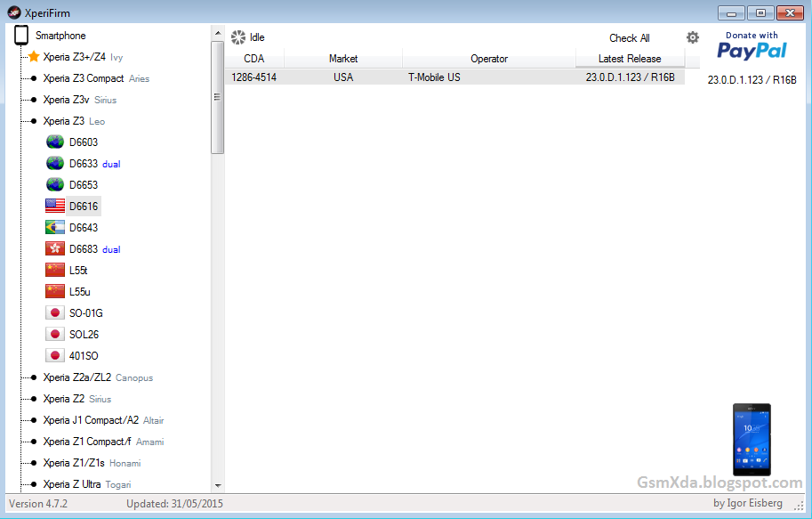Click the Check All button

629,38
